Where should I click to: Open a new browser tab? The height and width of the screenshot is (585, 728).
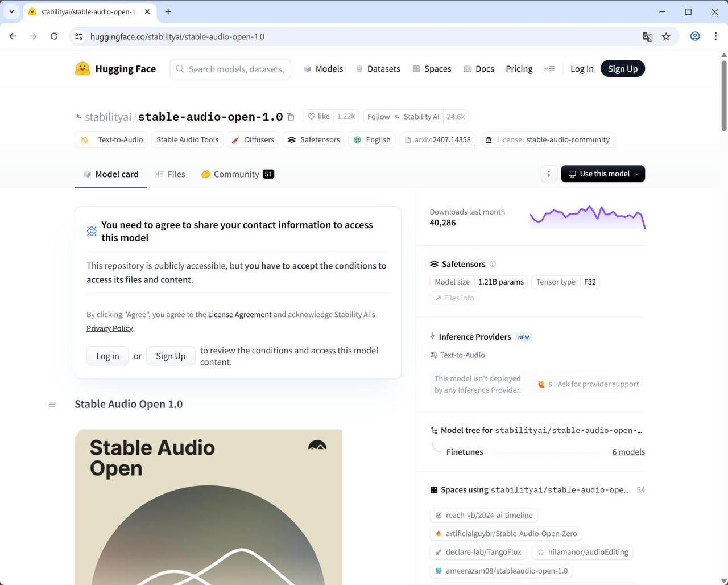(168, 11)
